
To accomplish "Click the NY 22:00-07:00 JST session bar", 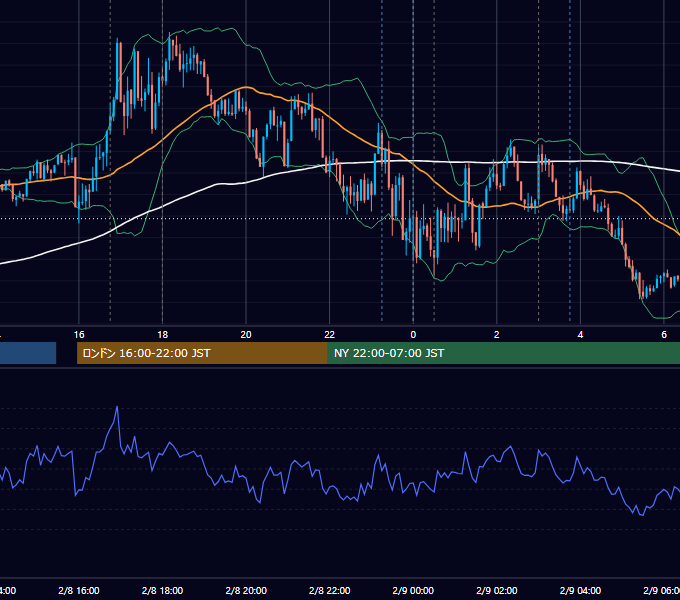I will [x=503, y=353].
